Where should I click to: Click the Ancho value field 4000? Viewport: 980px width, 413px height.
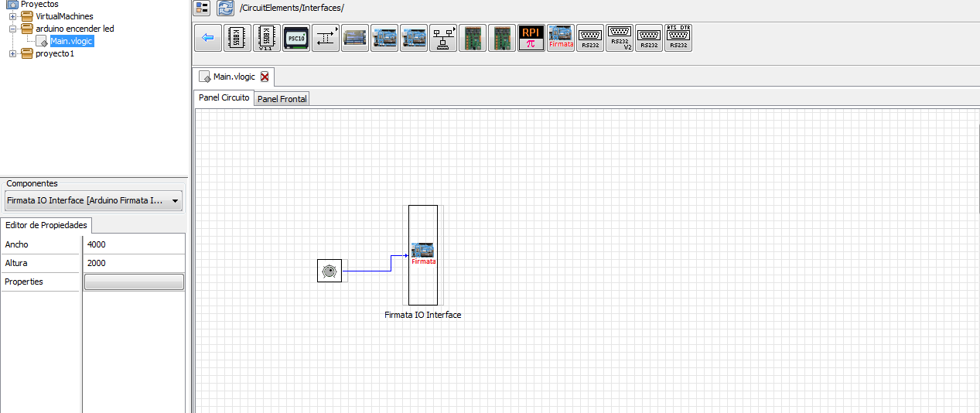click(x=134, y=244)
